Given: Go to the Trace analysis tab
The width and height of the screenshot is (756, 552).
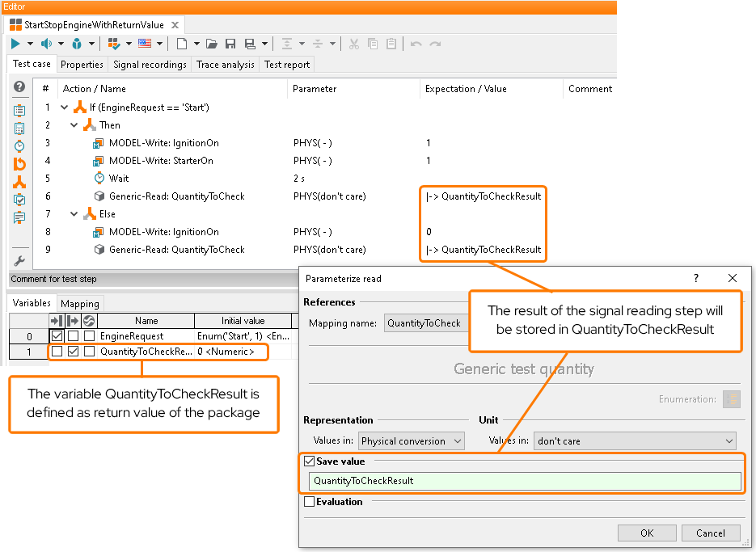Looking at the screenshot, I should pos(225,65).
